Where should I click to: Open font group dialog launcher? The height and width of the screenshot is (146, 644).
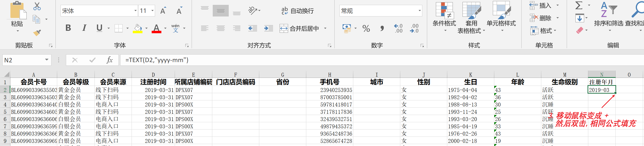pos(187,46)
